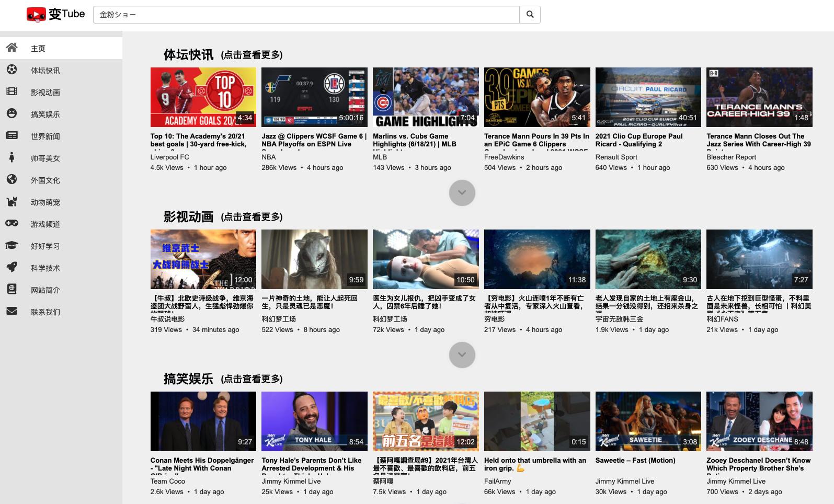Select 体坛快讯 sidebar menu item
The image size is (834, 504).
click(61, 71)
